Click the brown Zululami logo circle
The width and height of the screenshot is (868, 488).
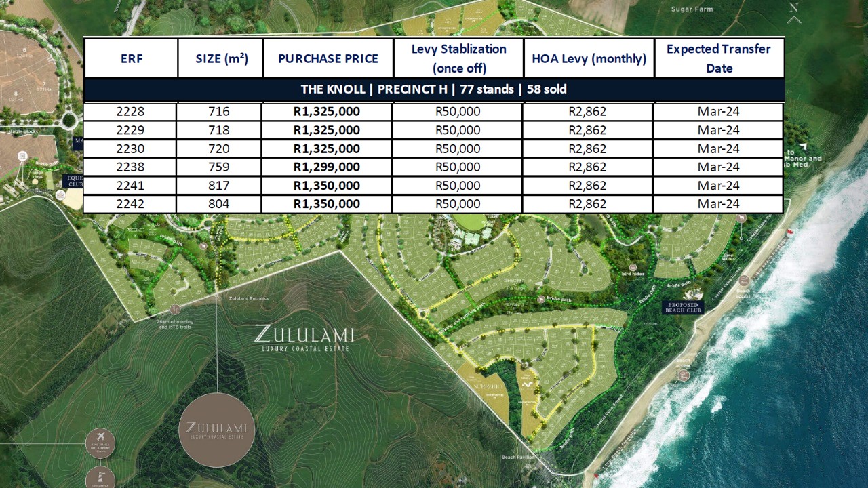coord(217,430)
